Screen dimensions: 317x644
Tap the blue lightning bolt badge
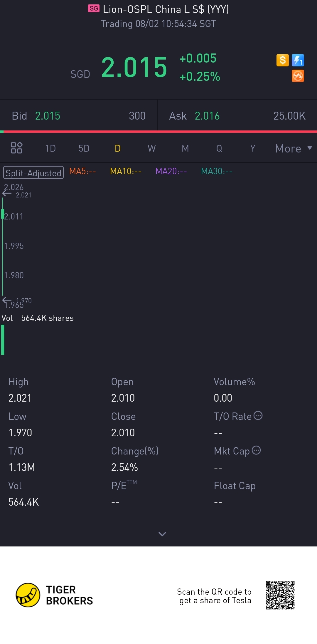tap(298, 60)
